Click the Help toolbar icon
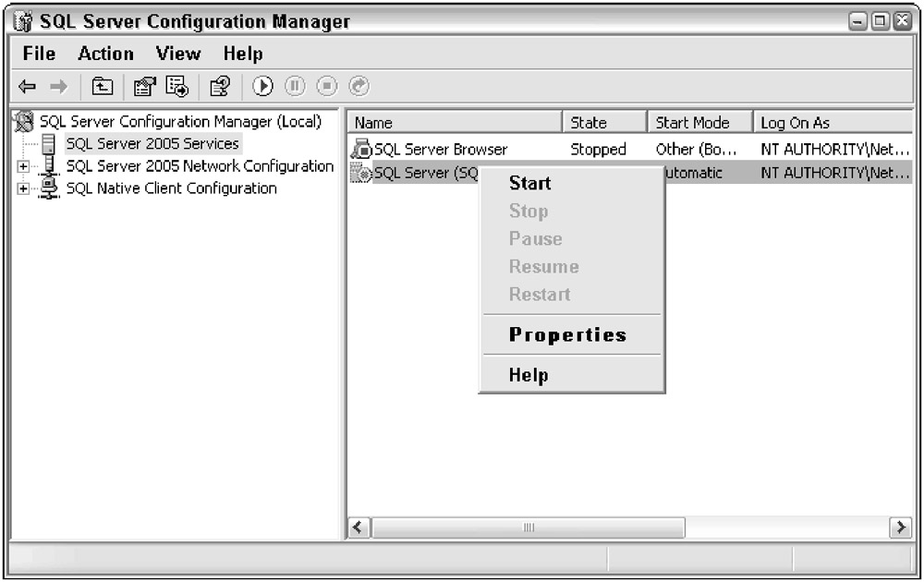924x582 pixels. click(219, 86)
